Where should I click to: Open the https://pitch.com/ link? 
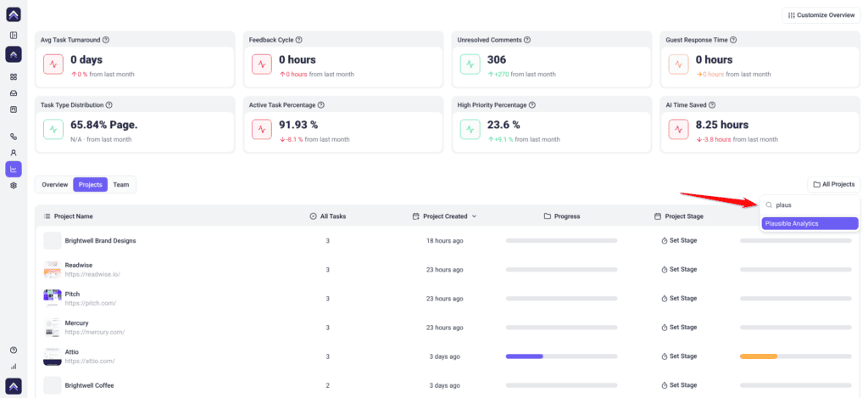(90, 303)
